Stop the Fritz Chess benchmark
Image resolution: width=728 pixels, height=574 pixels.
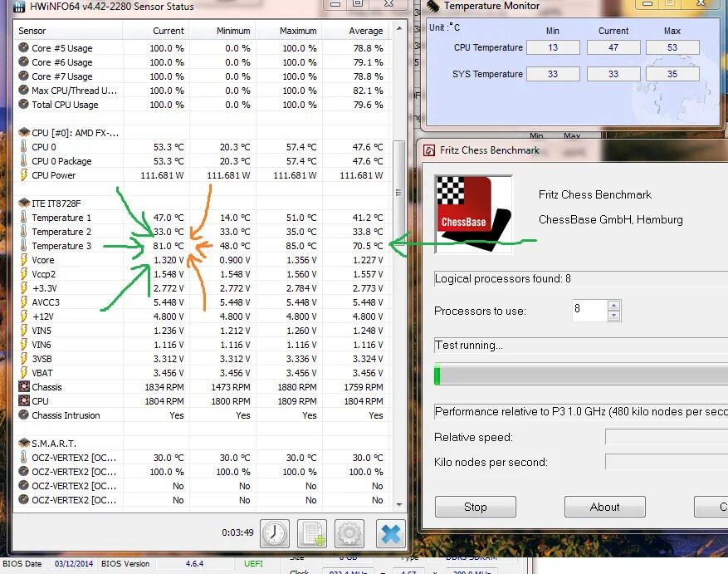click(x=476, y=507)
